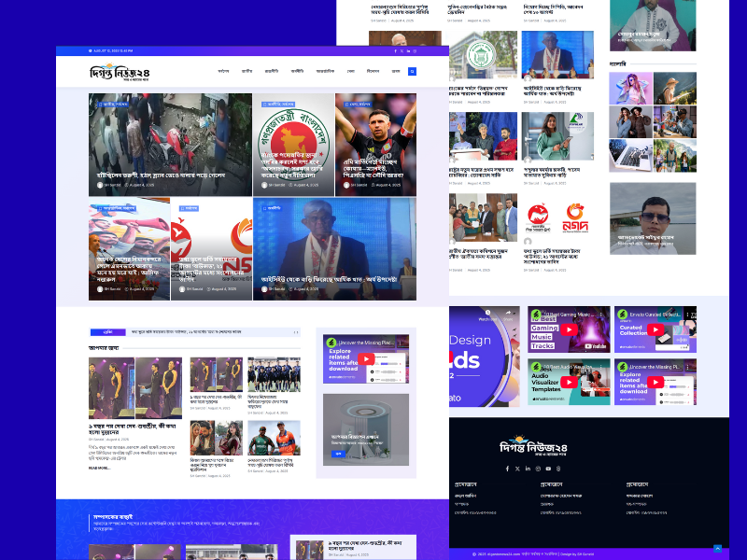Click the header site logo
747x560 pixels.
120,72
